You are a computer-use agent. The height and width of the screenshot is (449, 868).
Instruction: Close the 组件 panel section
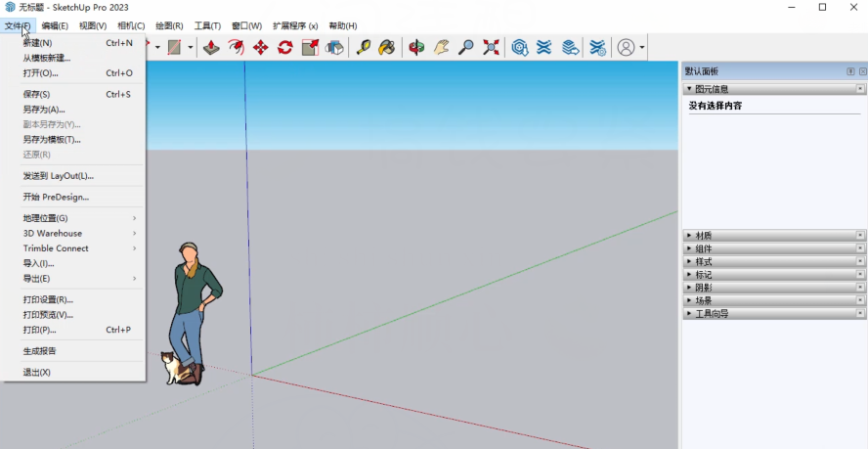click(860, 248)
